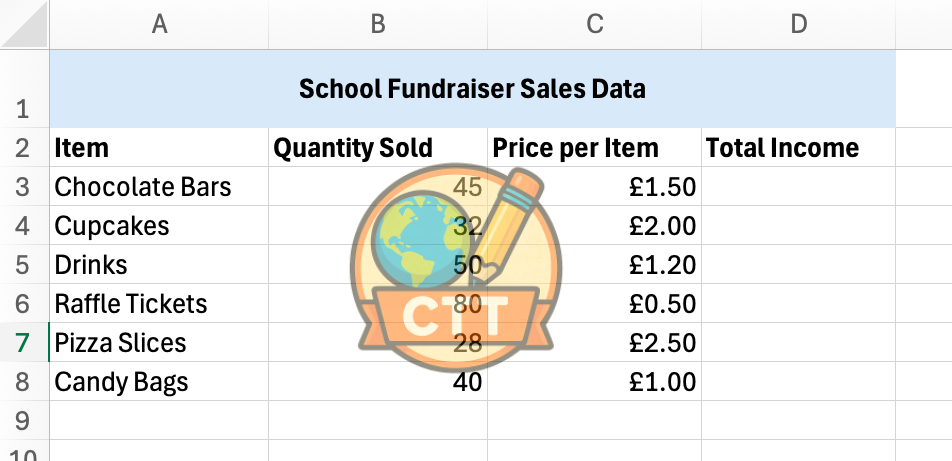Click the School Fundraiser Sales Data title cell
This screenshot has width=952, height=461.
click(472, 89)
